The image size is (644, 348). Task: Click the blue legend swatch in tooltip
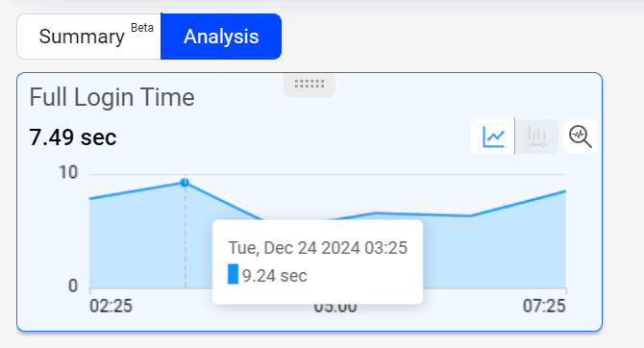[x=233, y=274]
